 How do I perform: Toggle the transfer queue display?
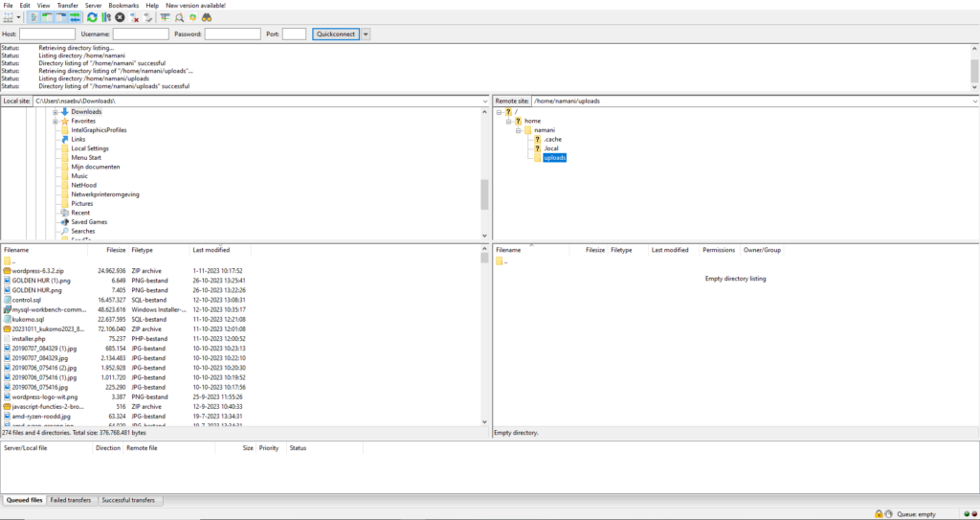pos(75,17)
